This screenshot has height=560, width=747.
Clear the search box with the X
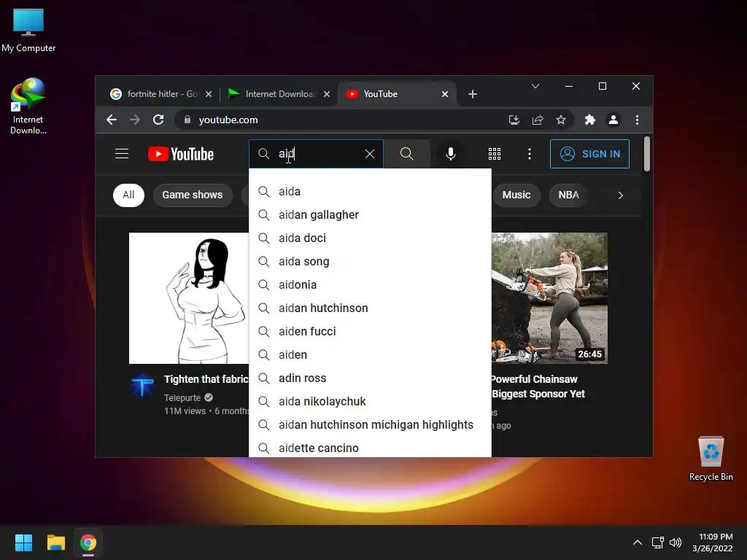[x=370, y=154]
